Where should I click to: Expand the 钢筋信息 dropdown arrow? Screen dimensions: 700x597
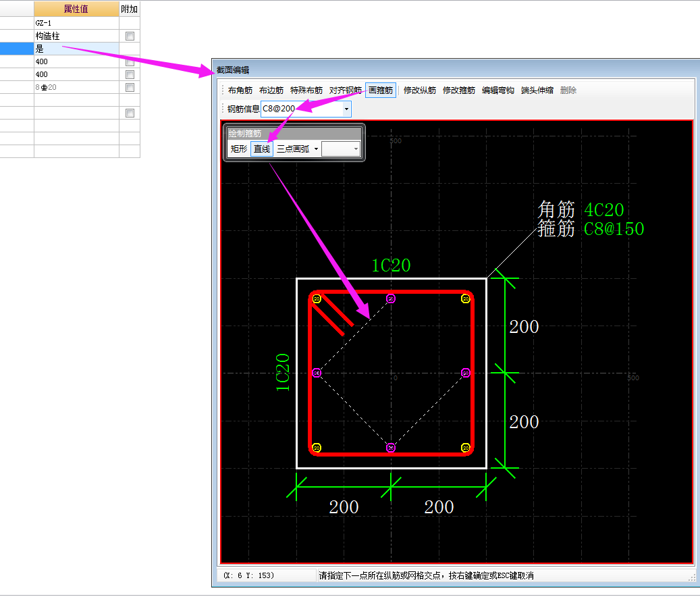[x=346, y=109]
